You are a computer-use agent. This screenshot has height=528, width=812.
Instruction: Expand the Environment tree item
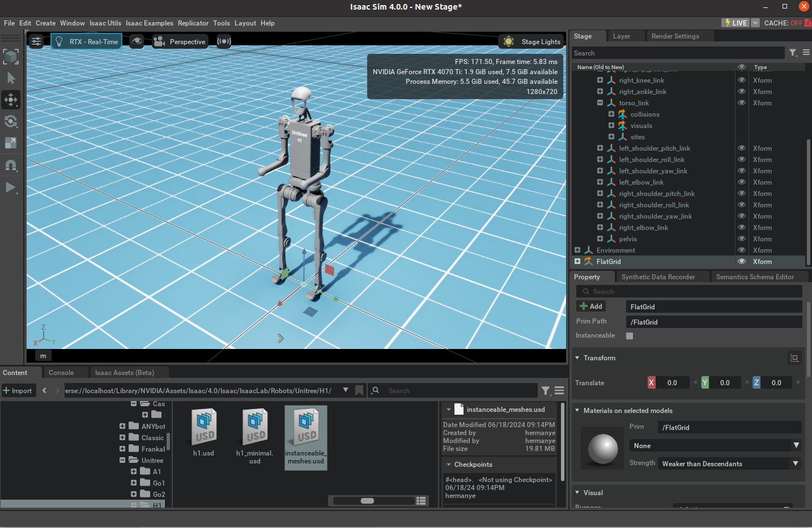tap(577, 250)
